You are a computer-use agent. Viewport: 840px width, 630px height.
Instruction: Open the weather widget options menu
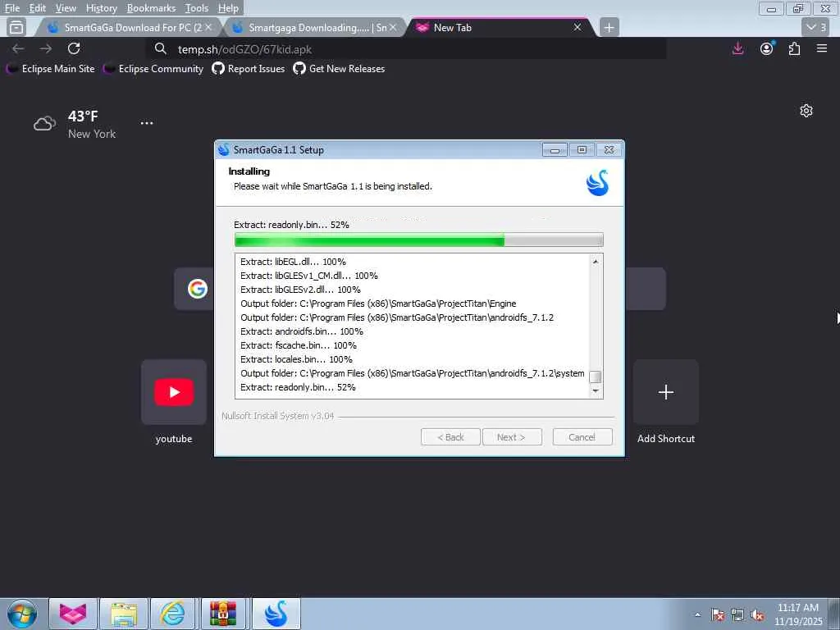coord(147,123)
